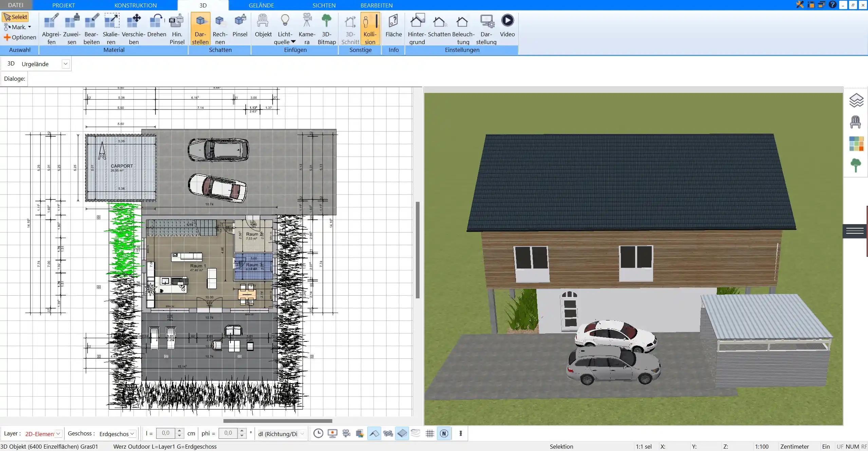The width and height of the screenshot is (868, 451).
Task: Switch to the KONSTRUKTION tab
Action: (x=135, y=5)
